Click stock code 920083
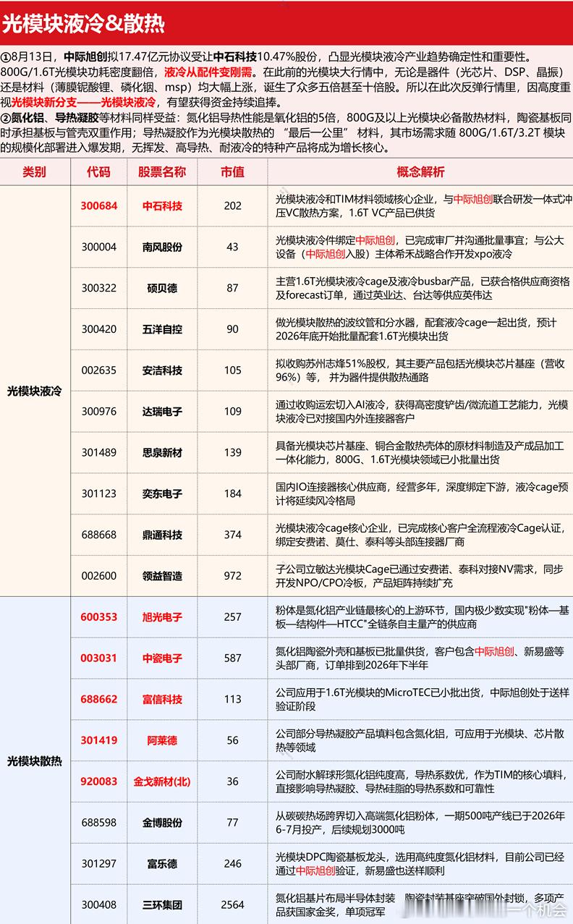The width and height of the screenshot is (573, 924). click(99, 781)
